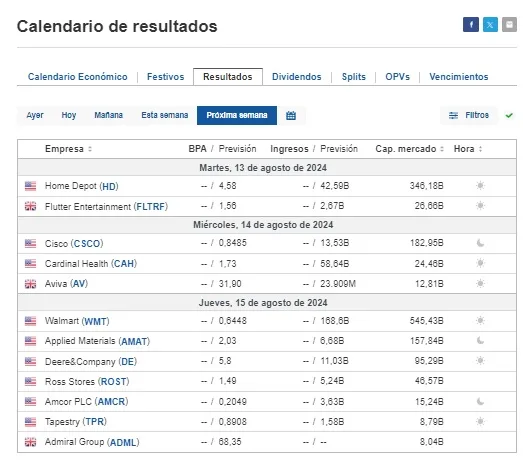Click the sun icon in Deere&Company row

point(480,361)
